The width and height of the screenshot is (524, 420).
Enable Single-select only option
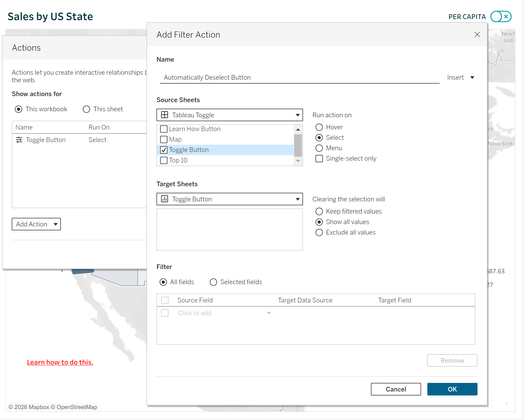pyautogui.click(x=319, y=159)
